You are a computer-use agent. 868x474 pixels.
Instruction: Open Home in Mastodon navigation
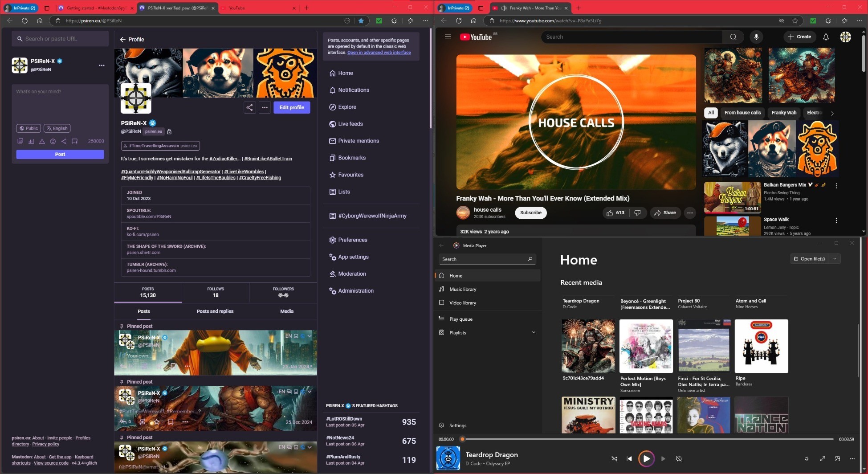[x=341, y=73]
